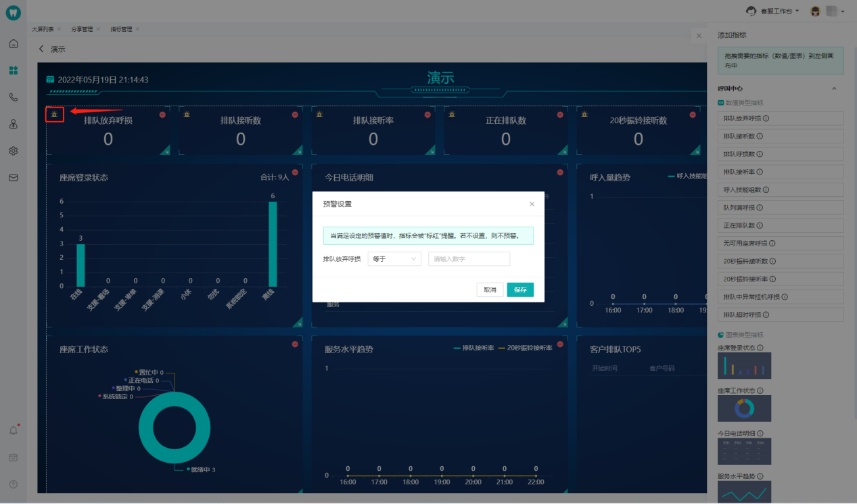Image resolution: width=857 pixels, height=504 pixels.
Task: Remove the 排队放弃呼损 card with red minus
Action: 162,114
